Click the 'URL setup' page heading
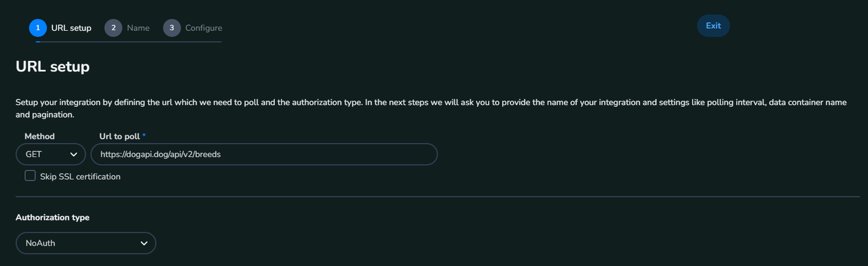This screenshot has width=868, height=266. coord(52,67)
